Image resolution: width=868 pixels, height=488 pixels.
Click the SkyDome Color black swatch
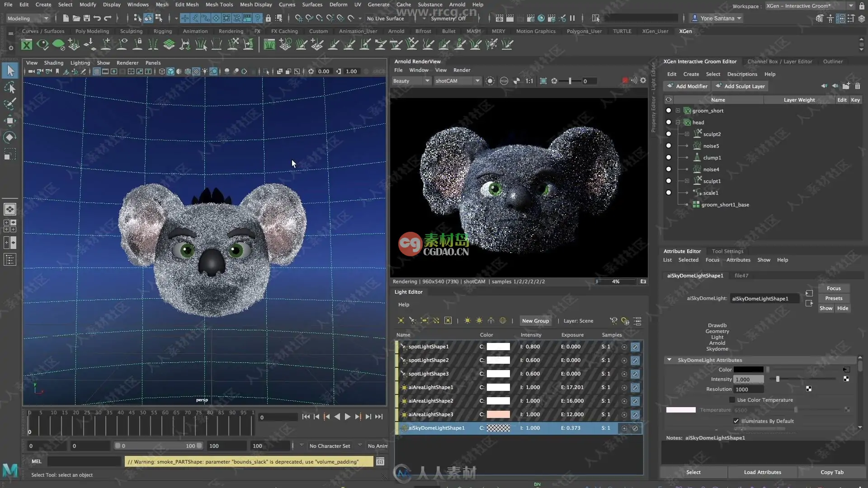pyautogui.click(x=748, y=369)
